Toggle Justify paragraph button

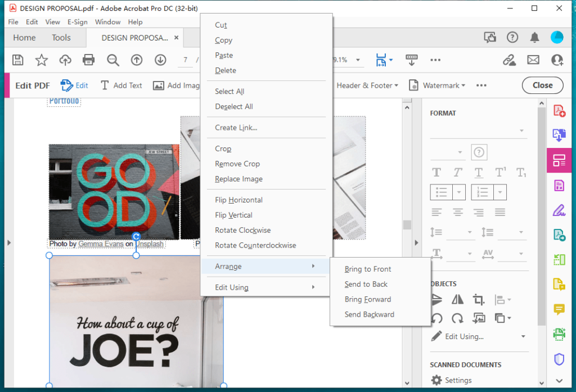(x=500, y=212)
